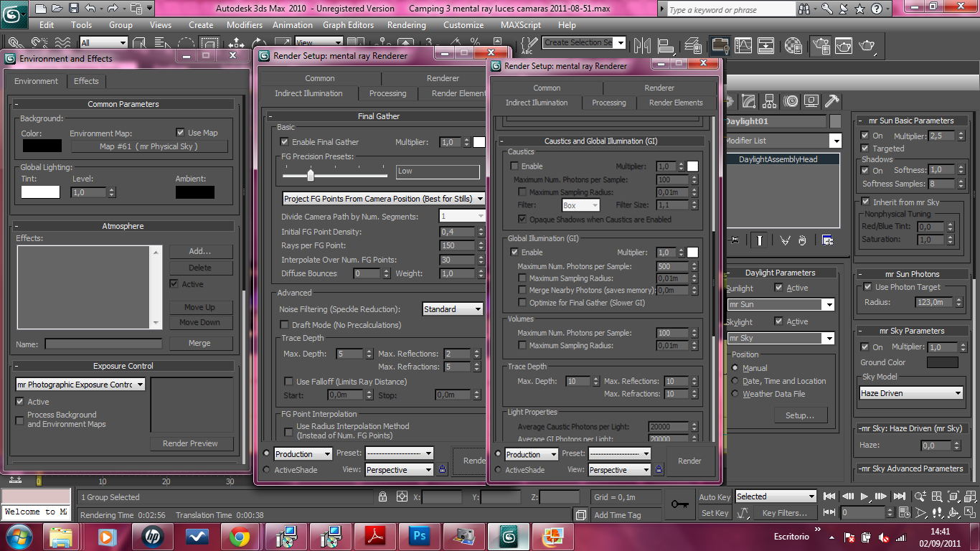Open the Key Filters... dialog
Image resolution: width=980 pixels, height=551 pixels.
(785, 513)
